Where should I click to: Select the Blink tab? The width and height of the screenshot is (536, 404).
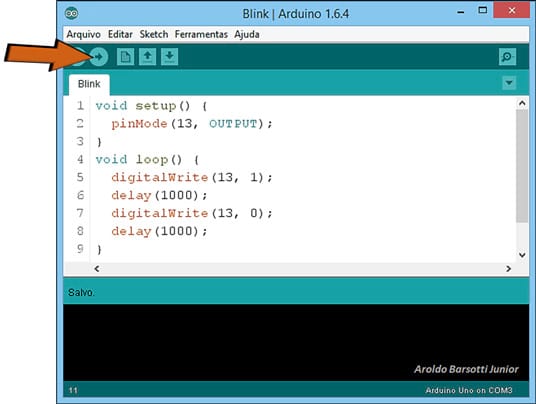pos(89,84)
